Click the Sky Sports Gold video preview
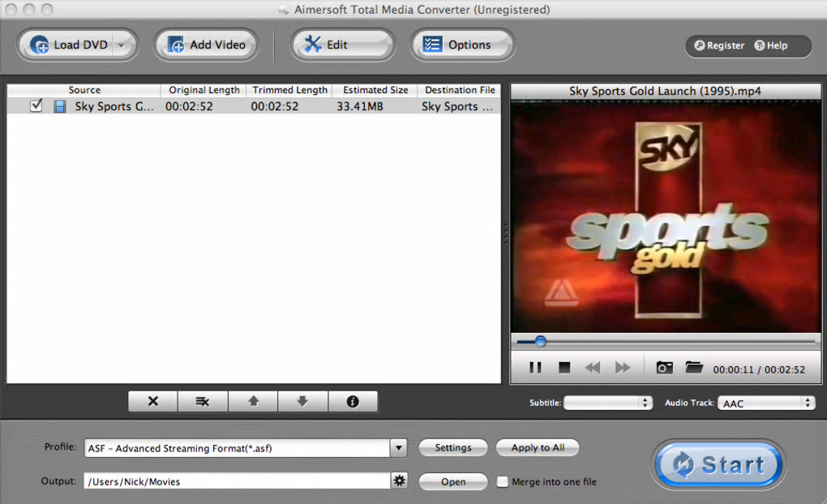 point(666,216)
